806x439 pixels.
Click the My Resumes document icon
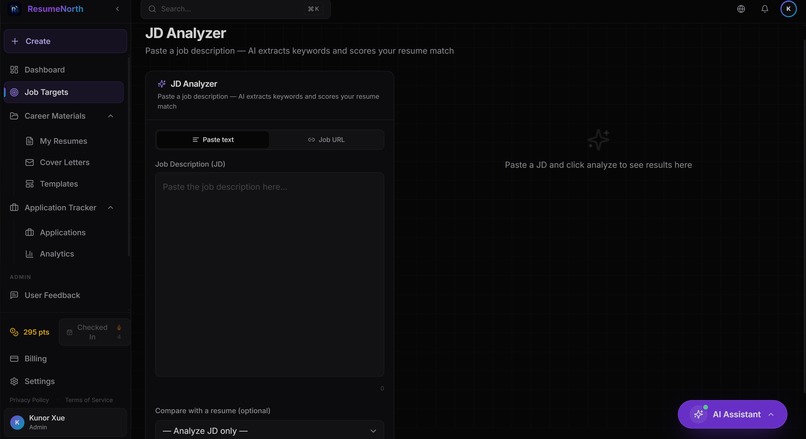pyautogui.click(x=29, y=141)
